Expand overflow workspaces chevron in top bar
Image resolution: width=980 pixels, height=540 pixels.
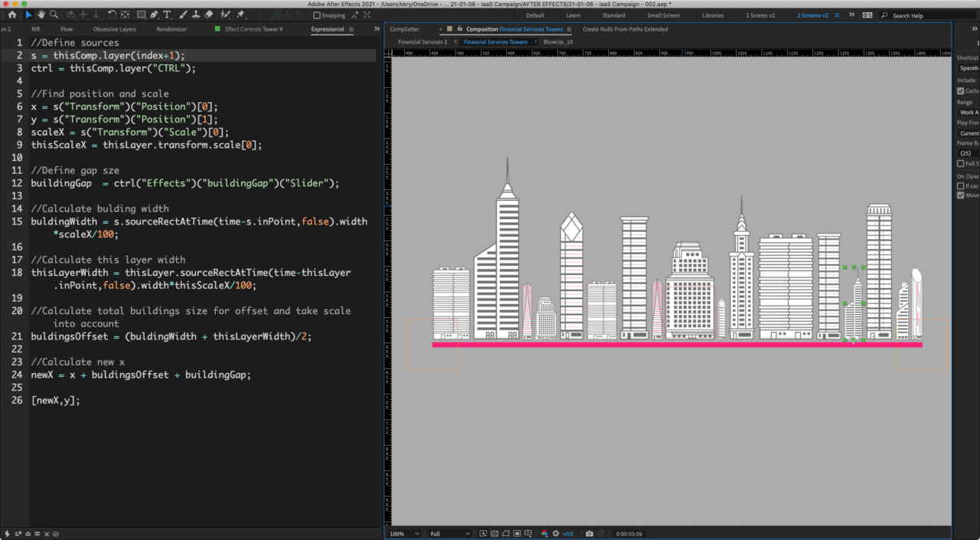click(851, 15)
